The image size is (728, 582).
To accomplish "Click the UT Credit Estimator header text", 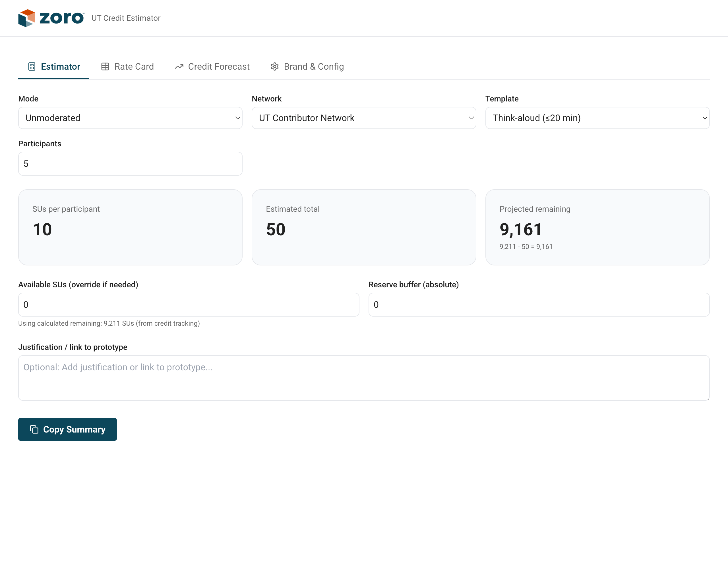I will [x=126, y=18].
